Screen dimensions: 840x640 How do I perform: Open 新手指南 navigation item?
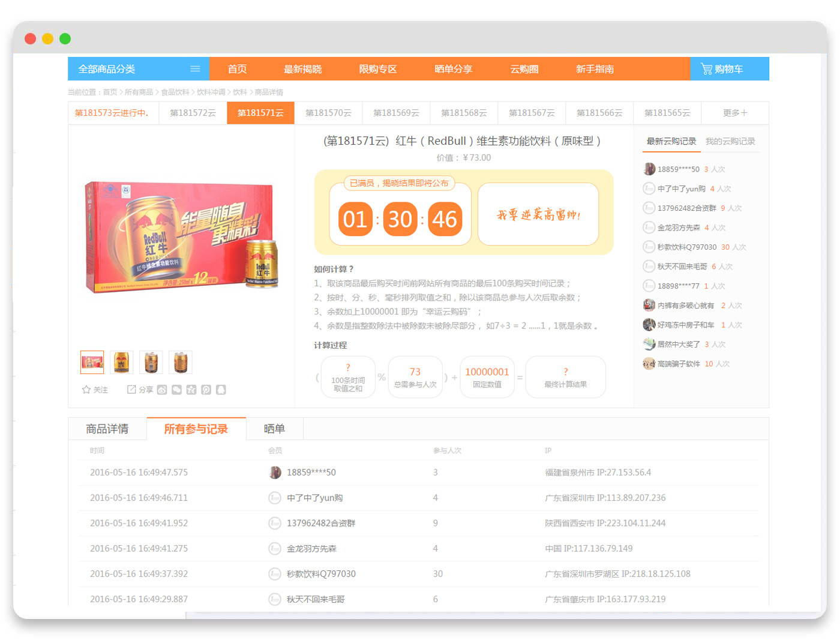pos(595,69)
